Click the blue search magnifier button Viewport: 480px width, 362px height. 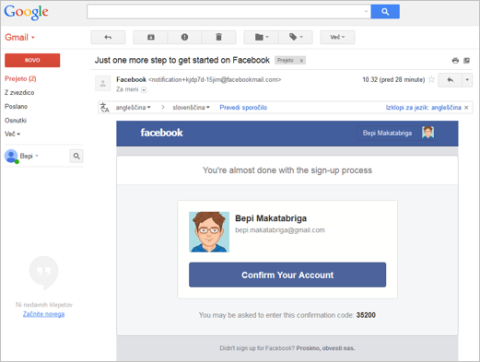(385, 12)
